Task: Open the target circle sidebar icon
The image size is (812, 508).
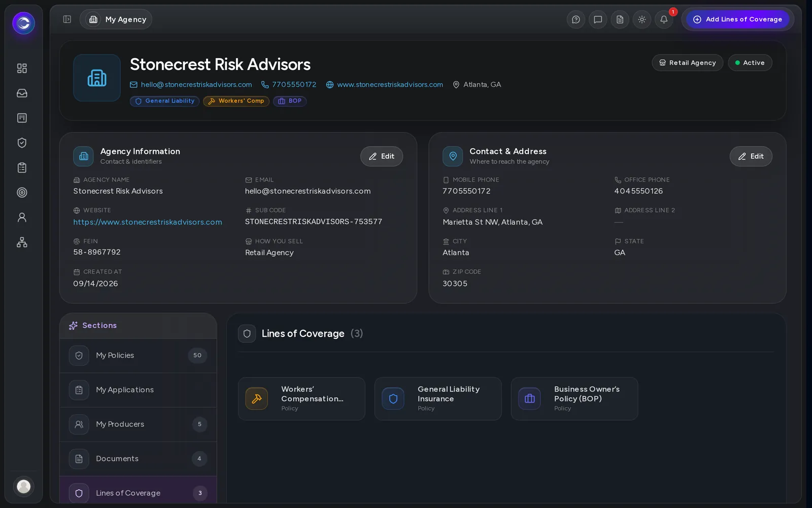Action: click(x=22, y=193)
